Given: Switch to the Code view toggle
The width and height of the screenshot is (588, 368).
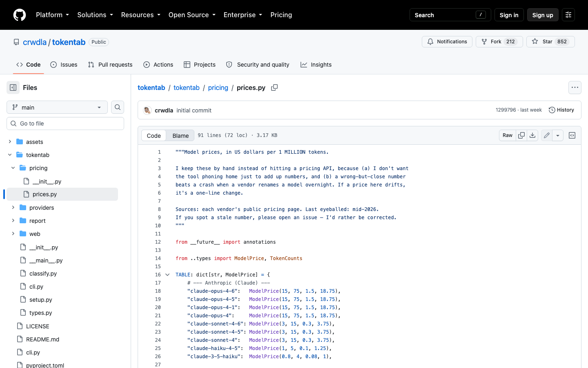Looking at the screenshot, I should [154, 135].
